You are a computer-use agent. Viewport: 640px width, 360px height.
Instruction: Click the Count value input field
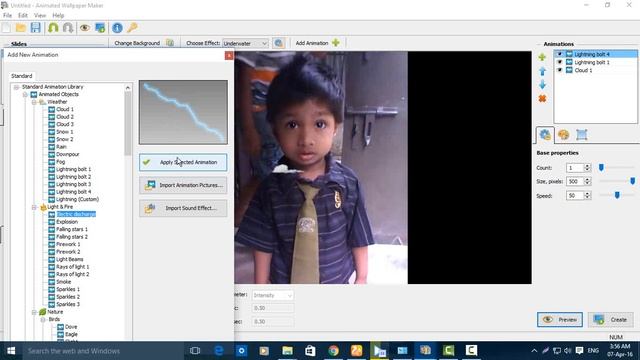[575, 168]
